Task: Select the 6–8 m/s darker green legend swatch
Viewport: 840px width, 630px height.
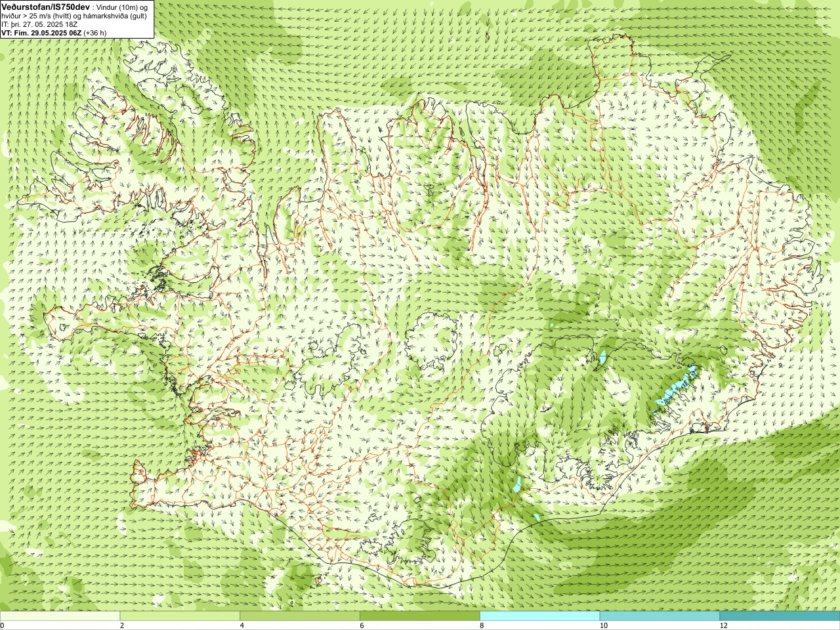Action: [420, 616]
